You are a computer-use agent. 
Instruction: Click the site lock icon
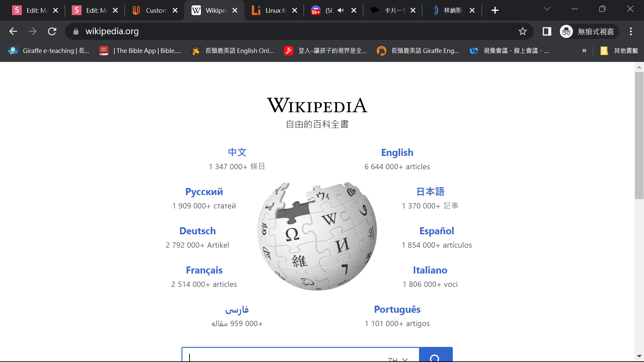click(76, 32)
